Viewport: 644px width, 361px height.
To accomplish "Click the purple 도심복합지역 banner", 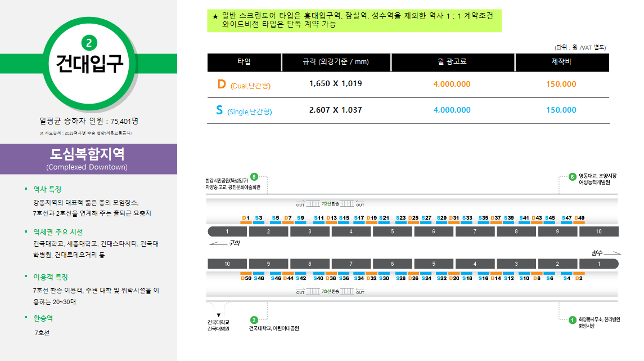I will pyautogui.click(x=88, y=159).
